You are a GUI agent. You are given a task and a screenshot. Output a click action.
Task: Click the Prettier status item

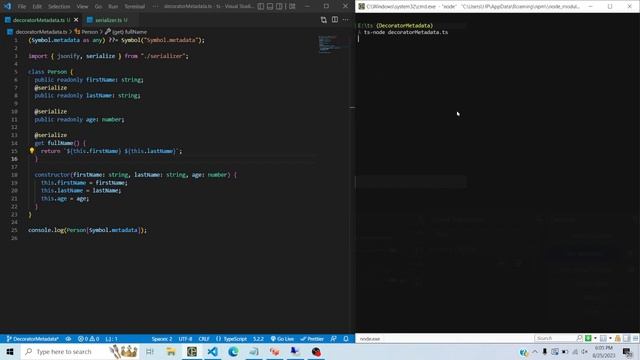(x=312, y=339)
